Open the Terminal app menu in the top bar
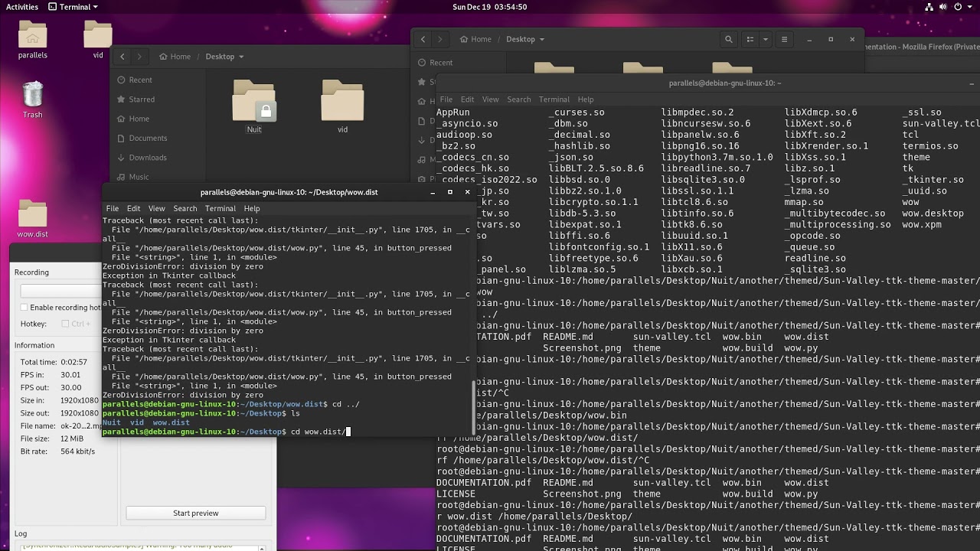Viewport: 980px width, 551px height. tap(73, 7)
